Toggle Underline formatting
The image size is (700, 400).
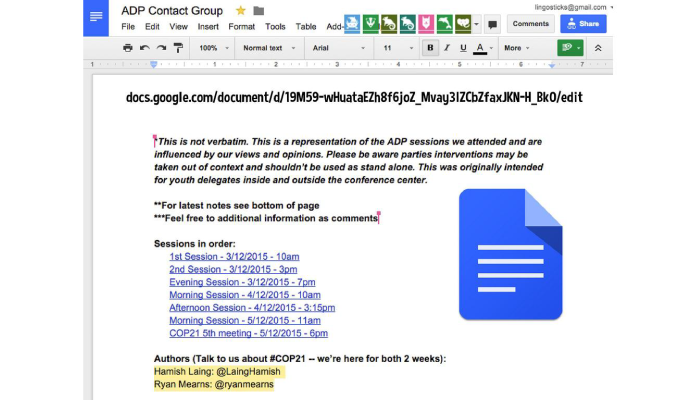(x=463, y=48)
